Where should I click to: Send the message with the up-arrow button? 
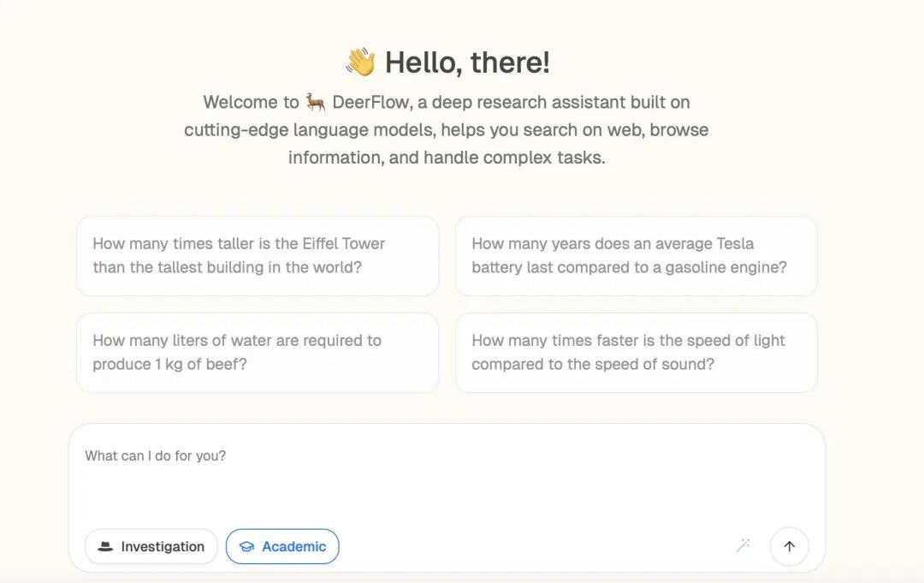789,546
